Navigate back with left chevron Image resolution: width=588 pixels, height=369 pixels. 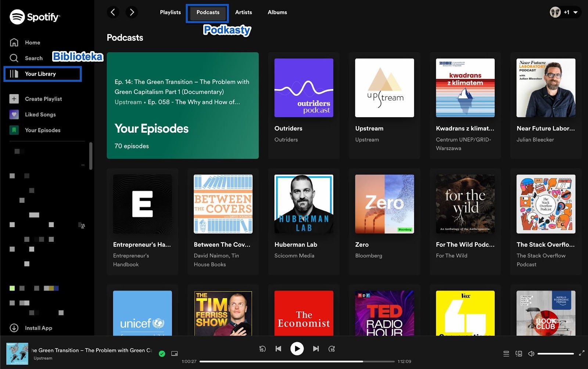[113, 12]
